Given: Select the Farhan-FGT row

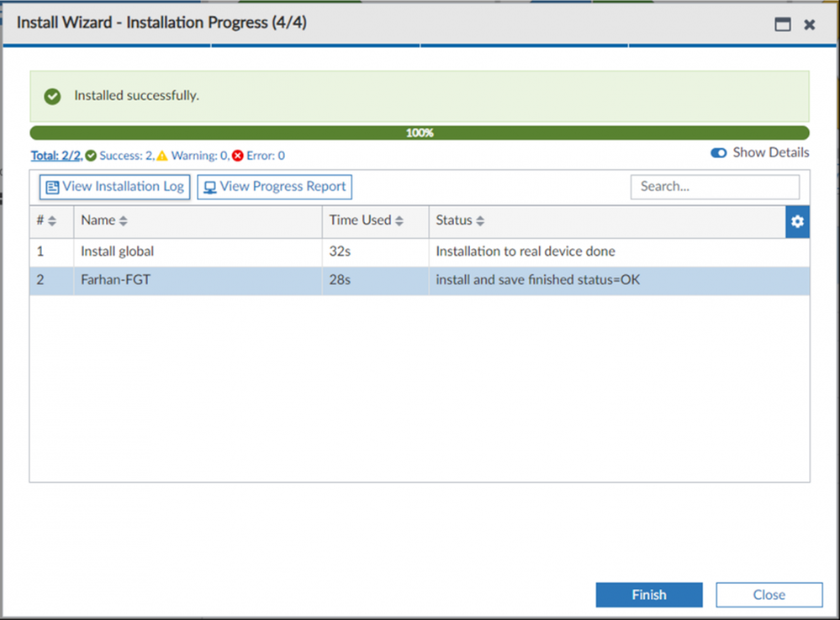Looking at the screenshot, I should coord(420,280).
